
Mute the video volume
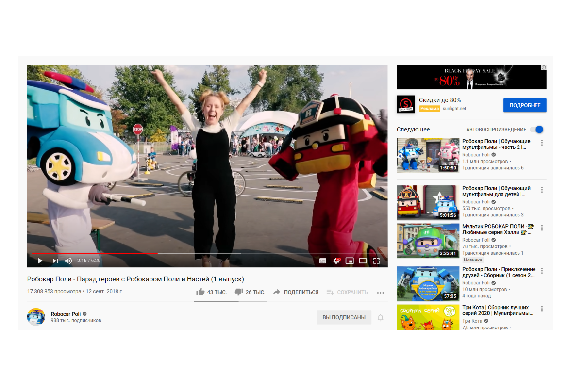(68, 261)
